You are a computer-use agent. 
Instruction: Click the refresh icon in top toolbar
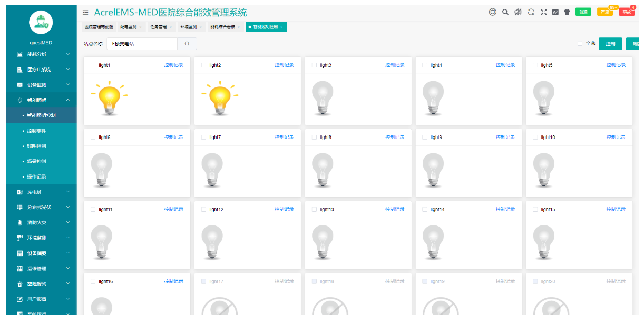[x=531, y=12]
